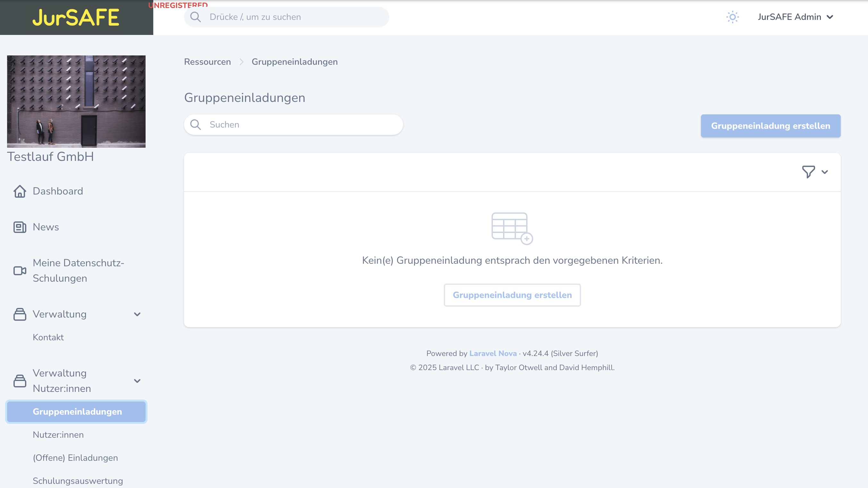Open the JurSAFE Admin user dropdown
The height and width of the screenshot is (488, 868).
795,17
